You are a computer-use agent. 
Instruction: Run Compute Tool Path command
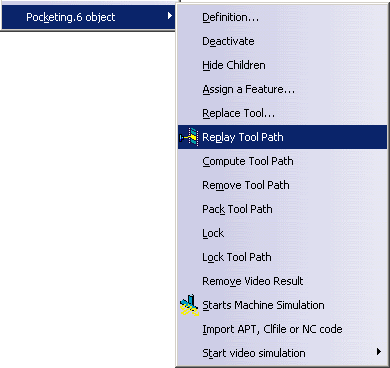[248, 161]
